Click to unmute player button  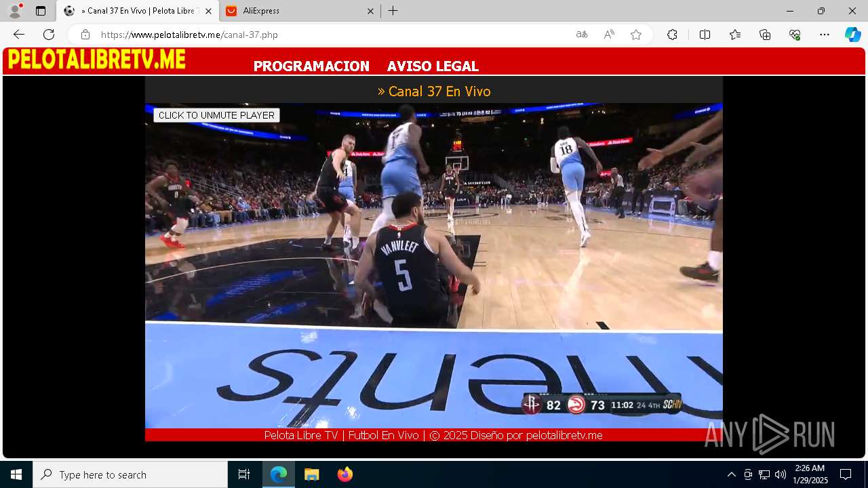click(216, 115)
